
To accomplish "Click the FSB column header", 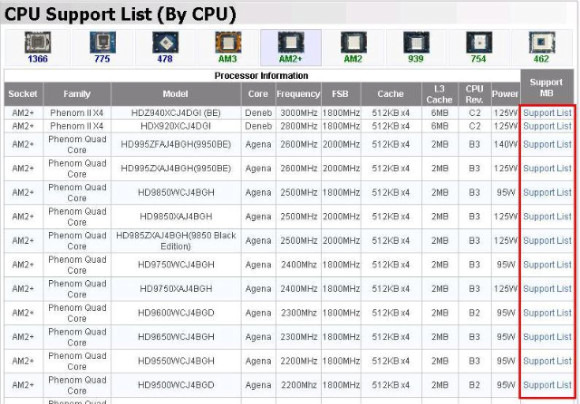I will 341,94.
